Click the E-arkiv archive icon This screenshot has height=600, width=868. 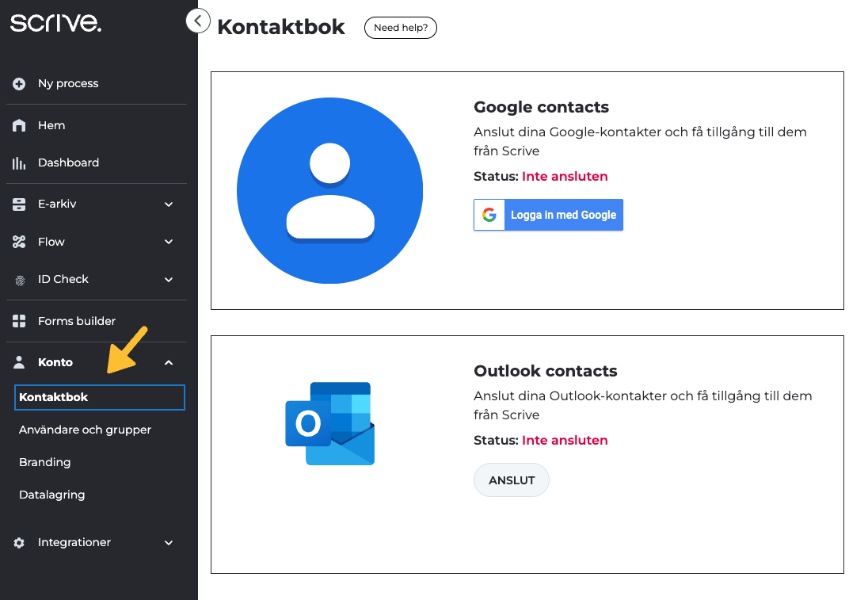[20, 204]
